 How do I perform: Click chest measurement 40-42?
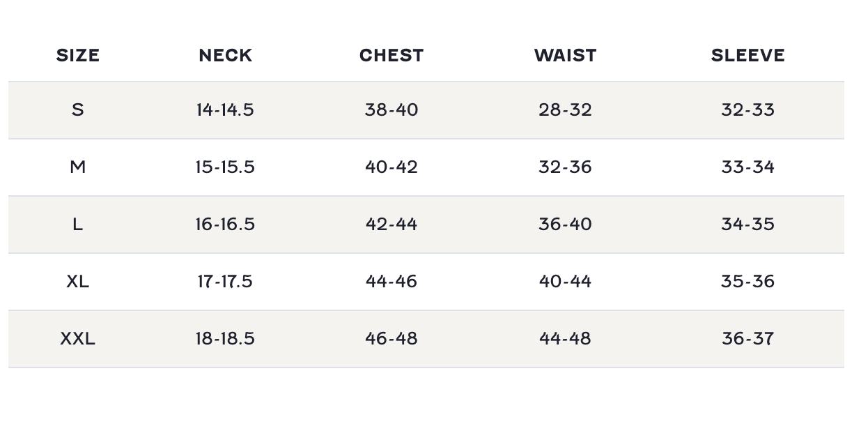pos(392,167)
